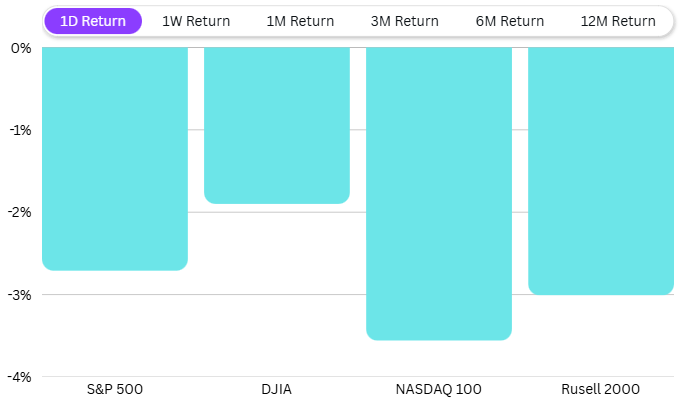Select the NASDAQ 100 bar
This screenshot has height=407, width=682.
tap(439, 194)
